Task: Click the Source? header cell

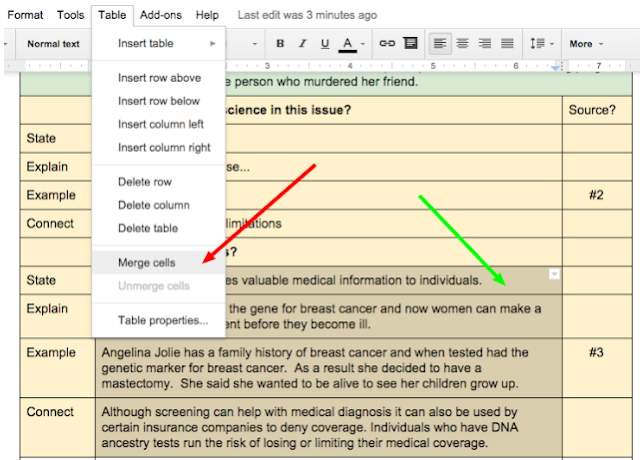Action: (x=597, y=110)
